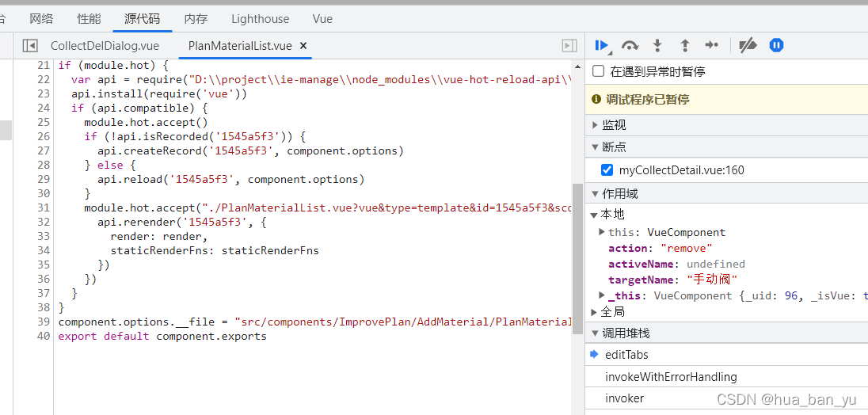Step into next function call
The height and width of the screenshot is (415, 868).
657,45
